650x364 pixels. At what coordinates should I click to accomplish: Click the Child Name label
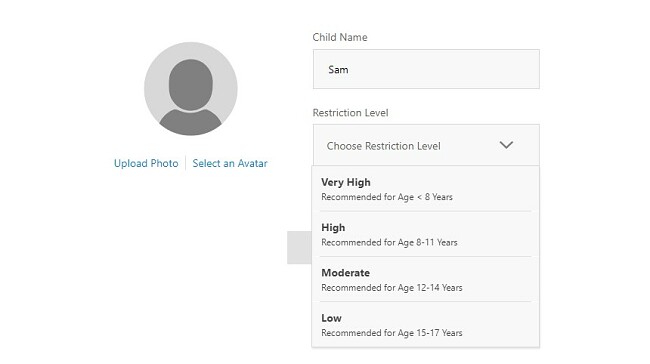click(x=340, y=37)
